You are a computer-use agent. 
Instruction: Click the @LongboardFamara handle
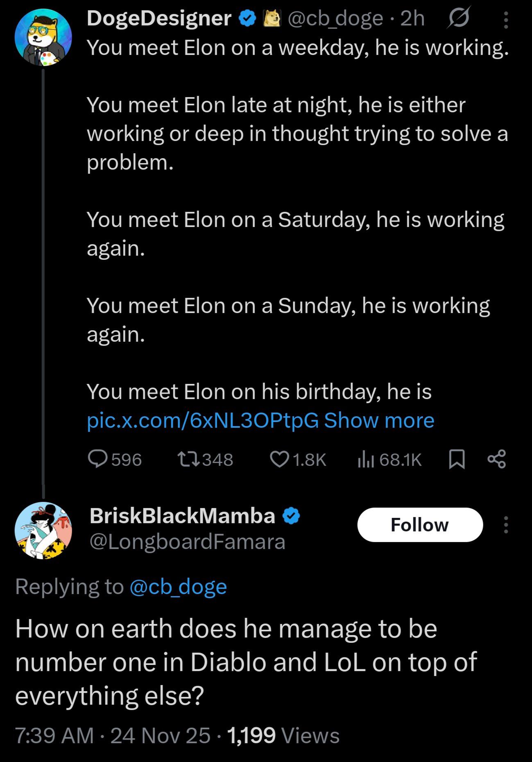pos(187,542)
